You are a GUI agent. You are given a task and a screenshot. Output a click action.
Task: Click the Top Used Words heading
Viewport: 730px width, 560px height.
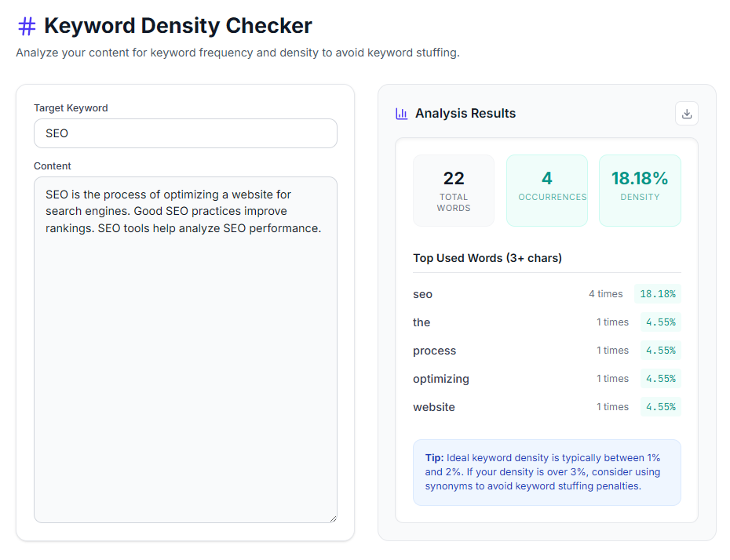click(487, 258)
